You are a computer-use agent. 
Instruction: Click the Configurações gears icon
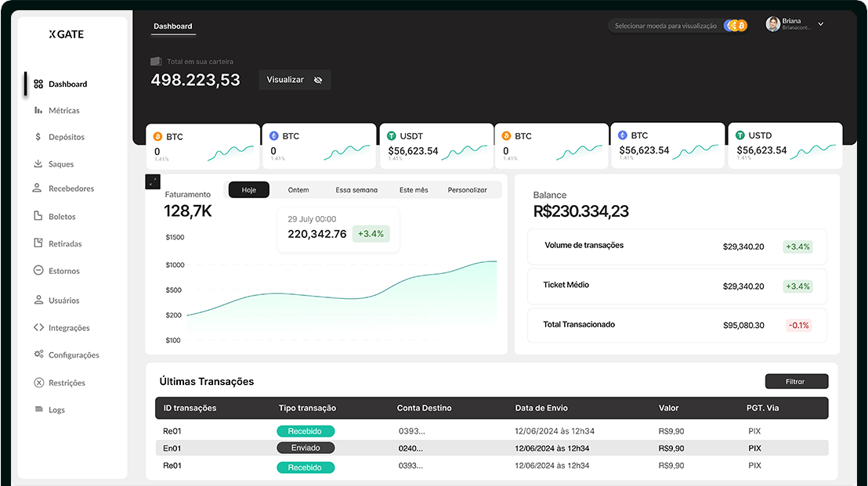point(38,355)
